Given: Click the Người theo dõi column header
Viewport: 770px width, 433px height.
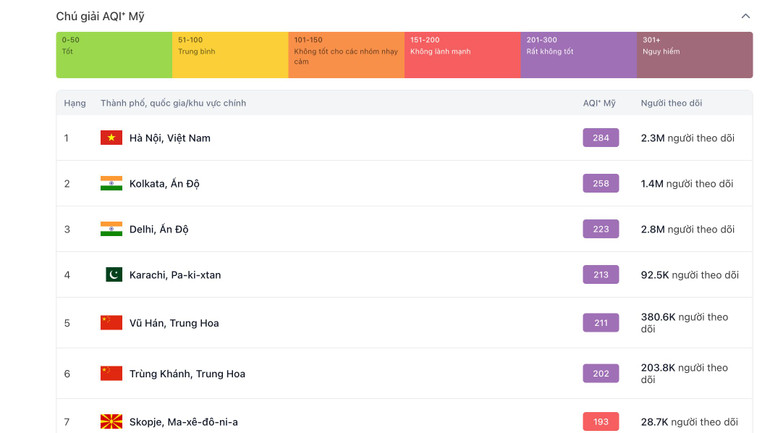Looking at the screenshot, I should coord(671,103).
